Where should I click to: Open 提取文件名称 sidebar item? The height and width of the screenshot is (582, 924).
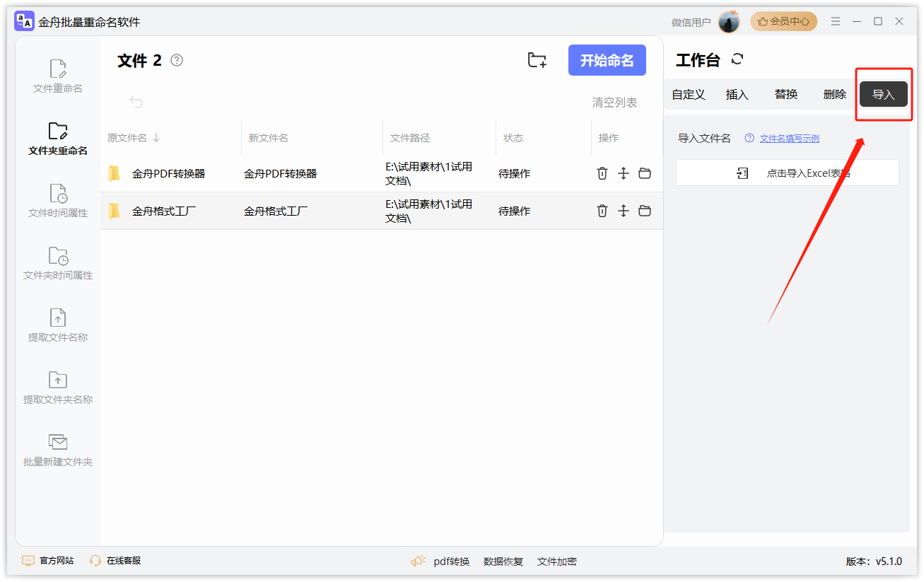point(58,325)
